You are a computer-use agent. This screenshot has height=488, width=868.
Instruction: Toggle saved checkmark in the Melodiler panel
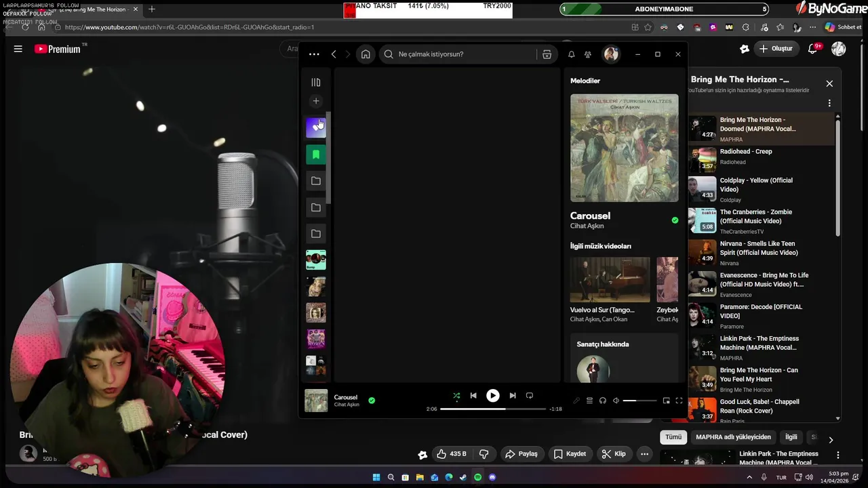(x=675, y=220)
